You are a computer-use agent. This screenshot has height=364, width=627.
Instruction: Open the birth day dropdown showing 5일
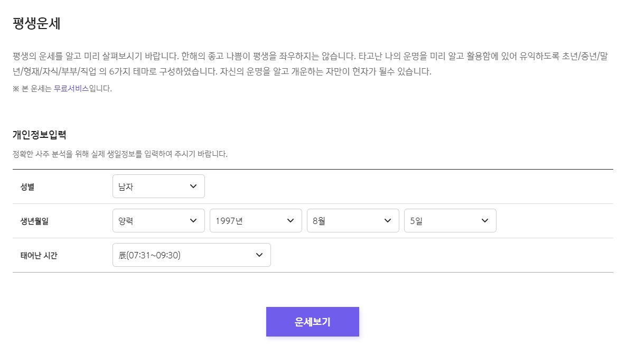coord(450,220)
